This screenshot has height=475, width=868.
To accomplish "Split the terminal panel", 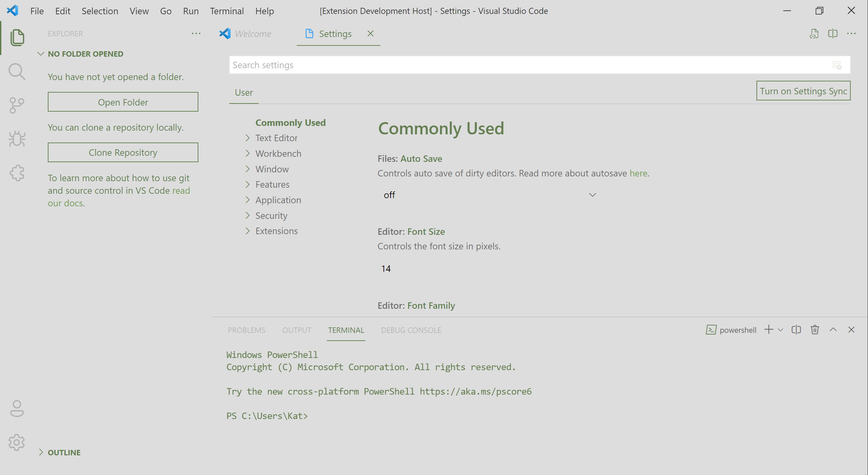I will 796,330.
